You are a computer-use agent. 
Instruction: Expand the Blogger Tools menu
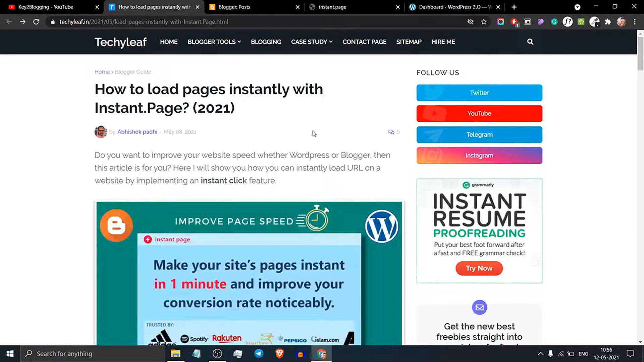214,42
